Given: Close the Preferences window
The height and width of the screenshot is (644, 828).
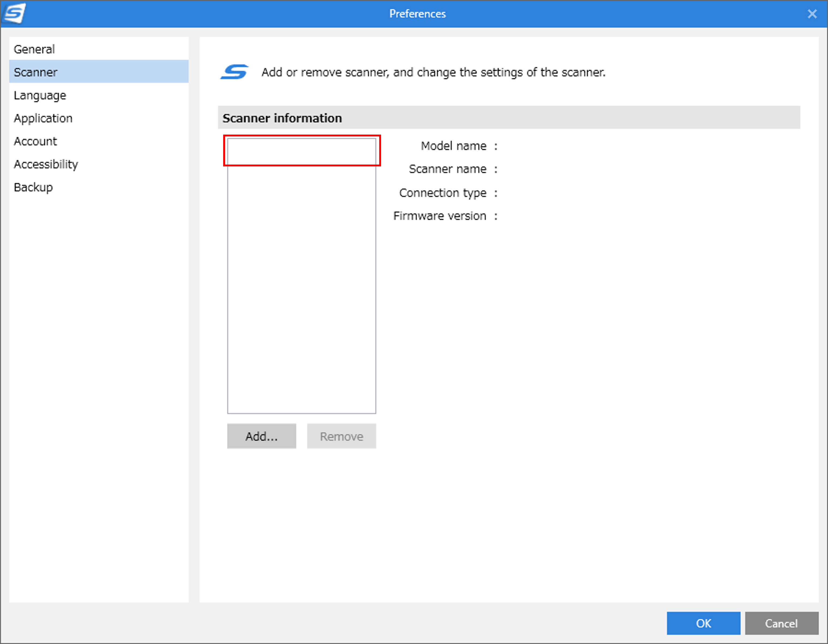Looking at the screenshot, I should 812,14.
